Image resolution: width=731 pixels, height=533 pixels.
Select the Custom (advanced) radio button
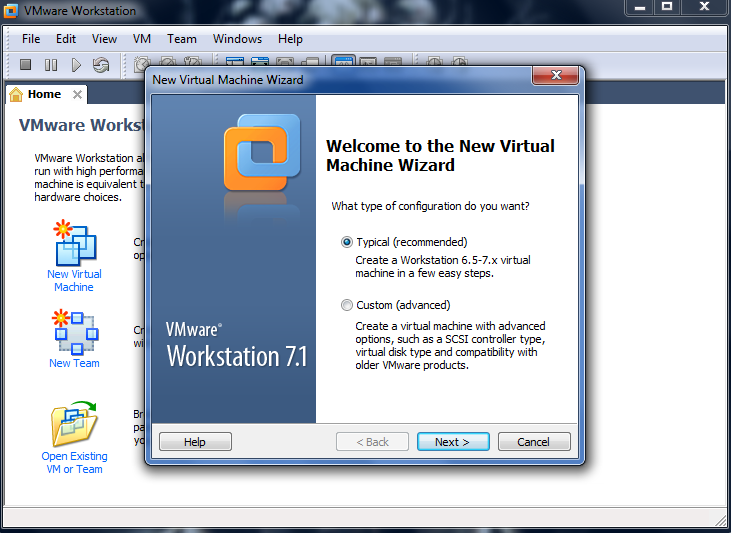pyautogui.click(x=346, y=305)
